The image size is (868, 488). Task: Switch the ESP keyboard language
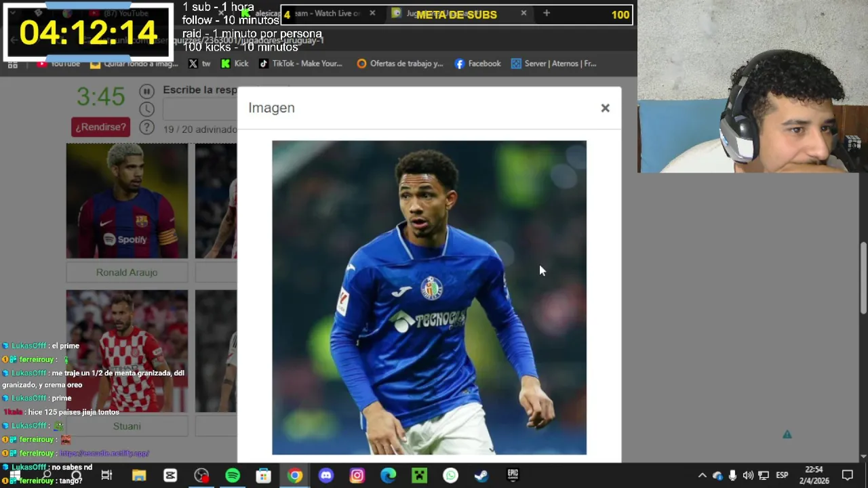pyautogui.click(x=782, y=475)
